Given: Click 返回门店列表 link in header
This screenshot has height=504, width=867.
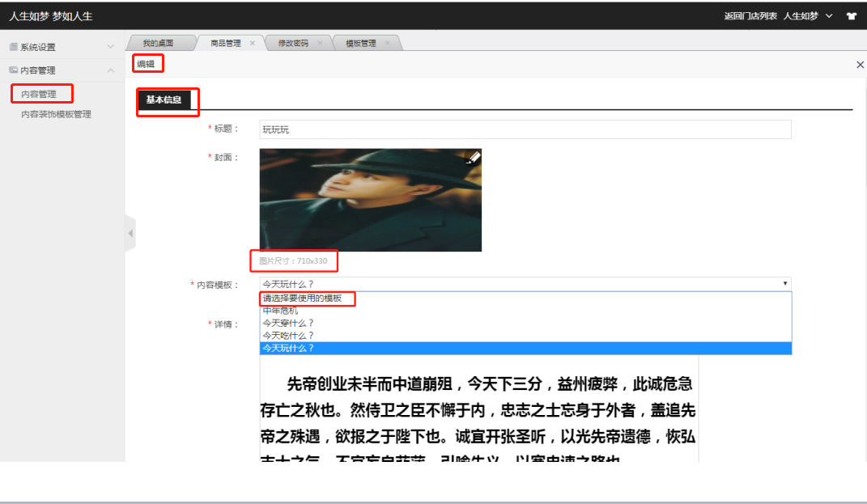Looking at the screenshot, I should pyautogui.click(x=750, y=15).
